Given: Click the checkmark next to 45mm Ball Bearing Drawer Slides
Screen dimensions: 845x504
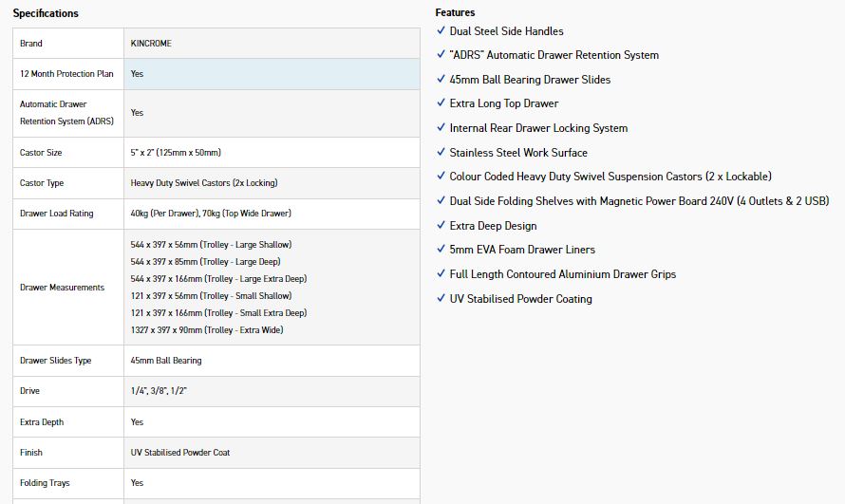Looking at the screenshot, I should tap(441, 80).
